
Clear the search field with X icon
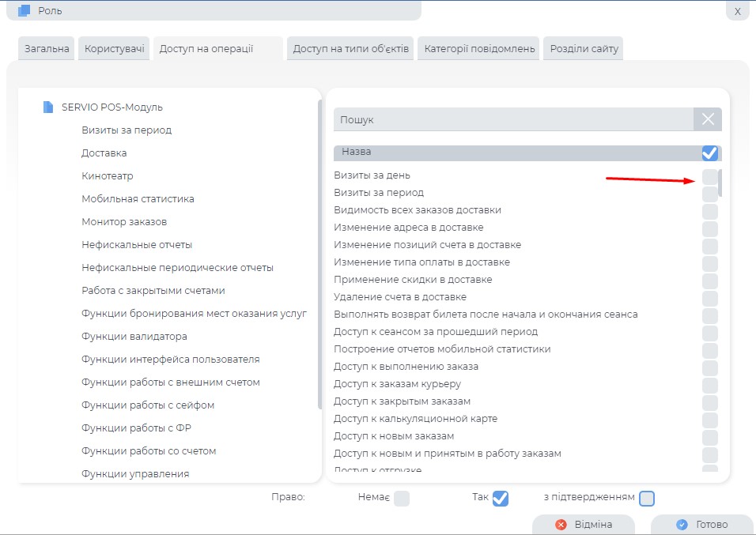click(x=708, y=119)
